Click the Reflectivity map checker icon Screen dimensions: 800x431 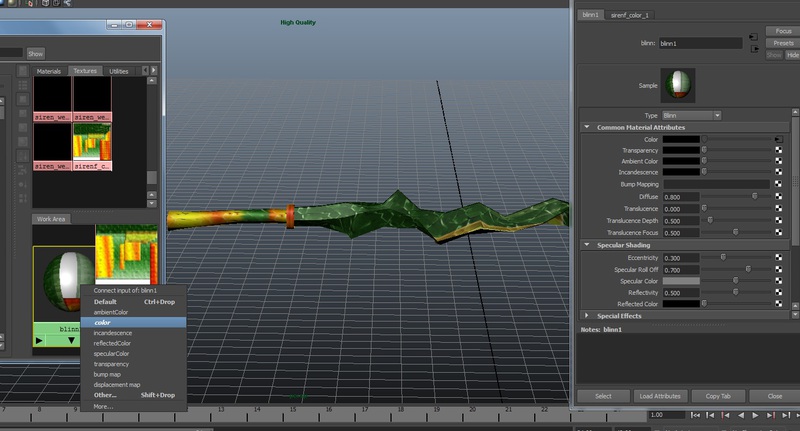pos(779,292)
